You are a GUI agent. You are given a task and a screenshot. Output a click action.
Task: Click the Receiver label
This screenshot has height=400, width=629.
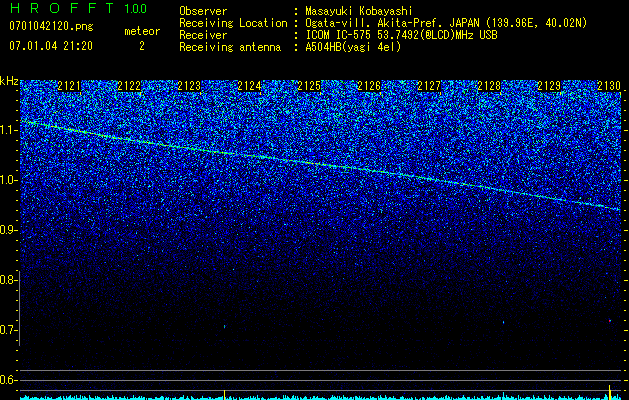click(x=203, y=35)
